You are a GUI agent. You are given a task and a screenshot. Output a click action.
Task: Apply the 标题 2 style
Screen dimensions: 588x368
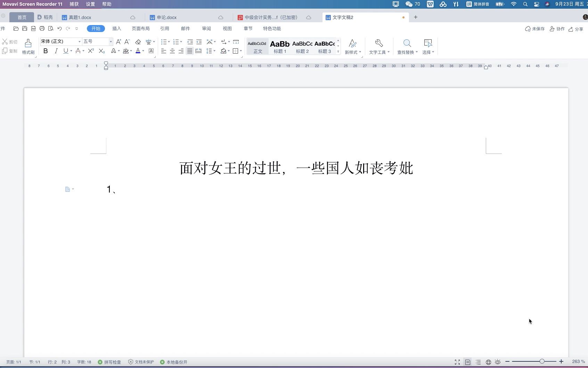(x=302, y=47)
